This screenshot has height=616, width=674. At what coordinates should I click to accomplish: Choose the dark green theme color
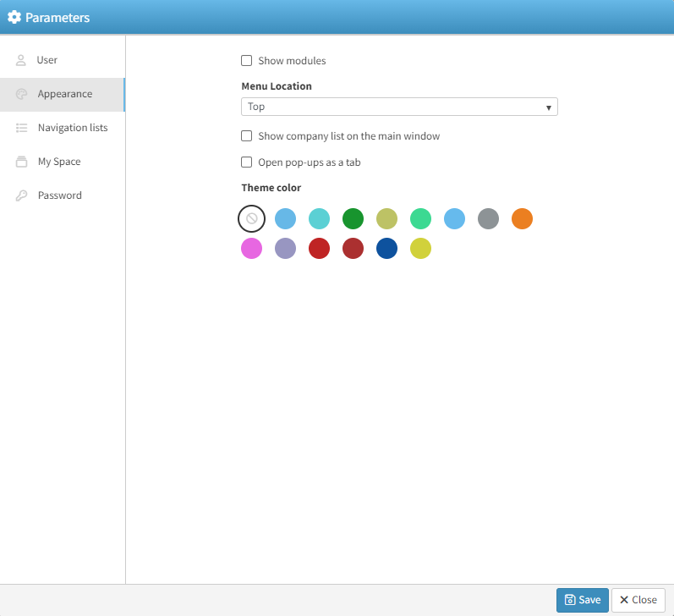pos(353,219)
